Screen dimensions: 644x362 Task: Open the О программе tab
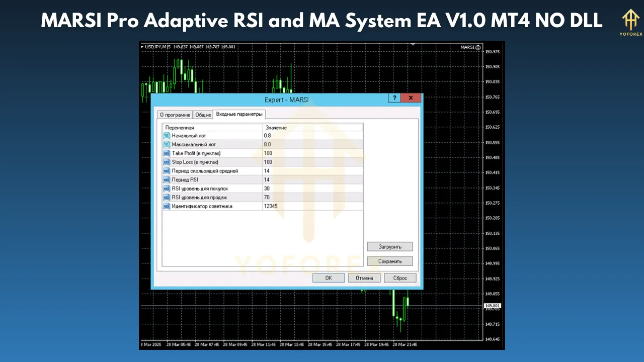[175, 115]
